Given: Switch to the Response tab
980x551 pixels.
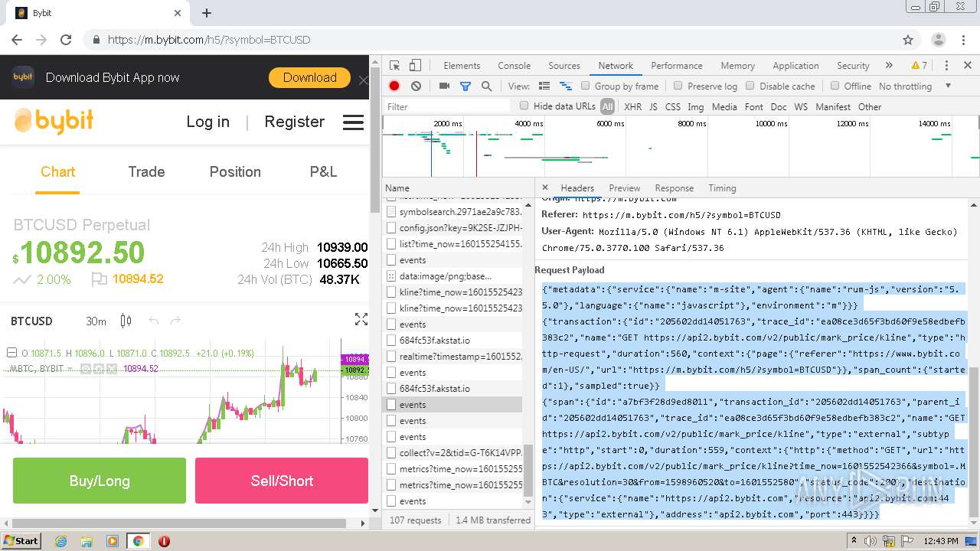Looking at the screenshot, I should coord(675,188).
